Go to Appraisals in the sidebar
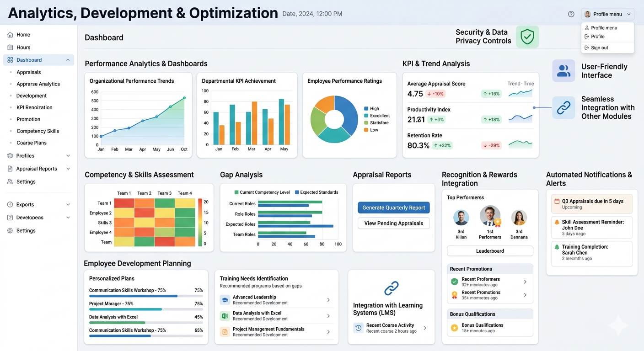 [29, 72]
